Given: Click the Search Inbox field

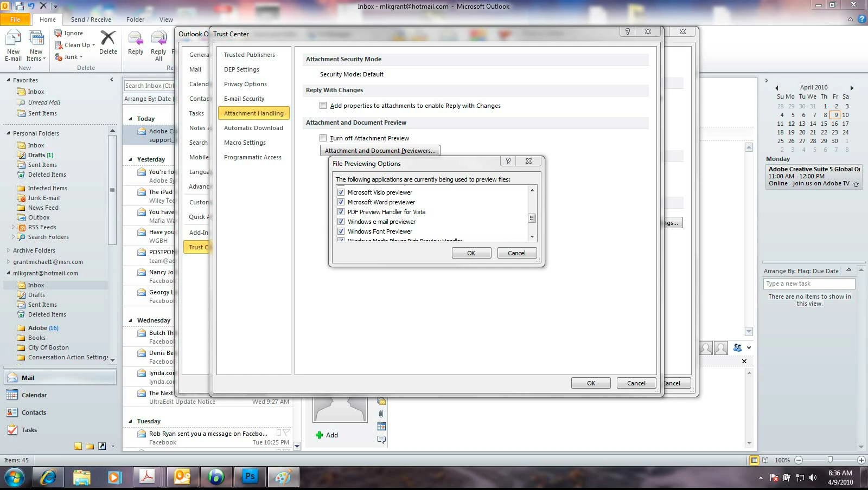Looking at the screenshot, I should coord(149,86).
